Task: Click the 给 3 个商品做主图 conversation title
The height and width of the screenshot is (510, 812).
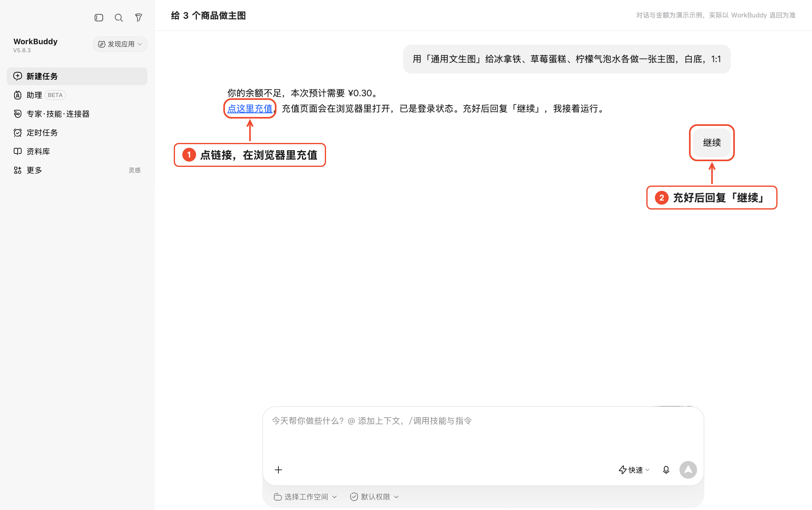Action: [x=208, y=15]
